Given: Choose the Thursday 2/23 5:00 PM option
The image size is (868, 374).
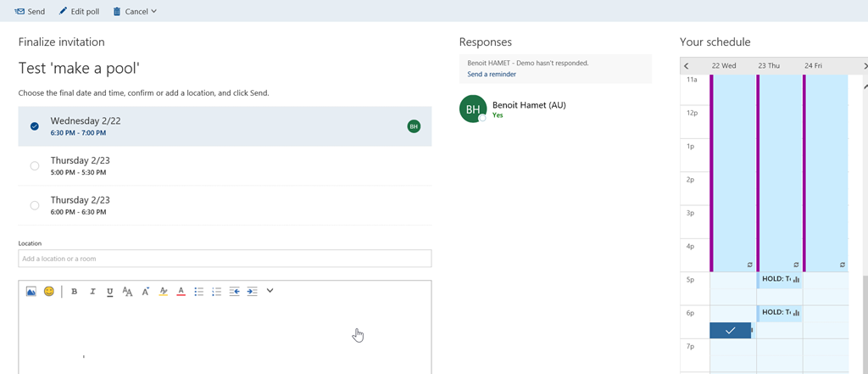Looking at the screenshot, I should point(35,166).
